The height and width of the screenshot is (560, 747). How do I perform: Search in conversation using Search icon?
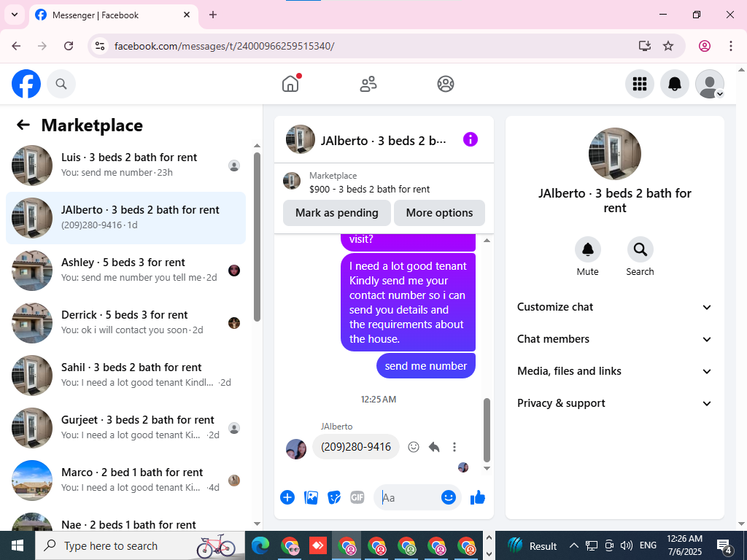tap(640, 249)
